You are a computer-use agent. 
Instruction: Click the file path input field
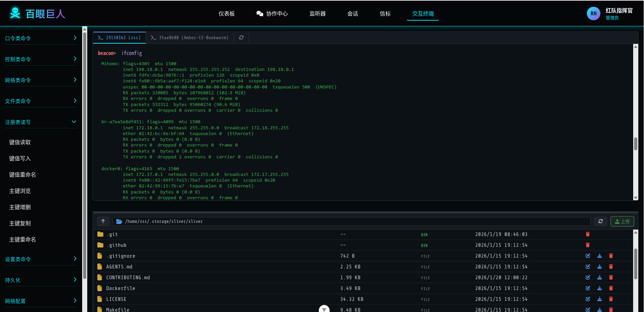(352, 222)
